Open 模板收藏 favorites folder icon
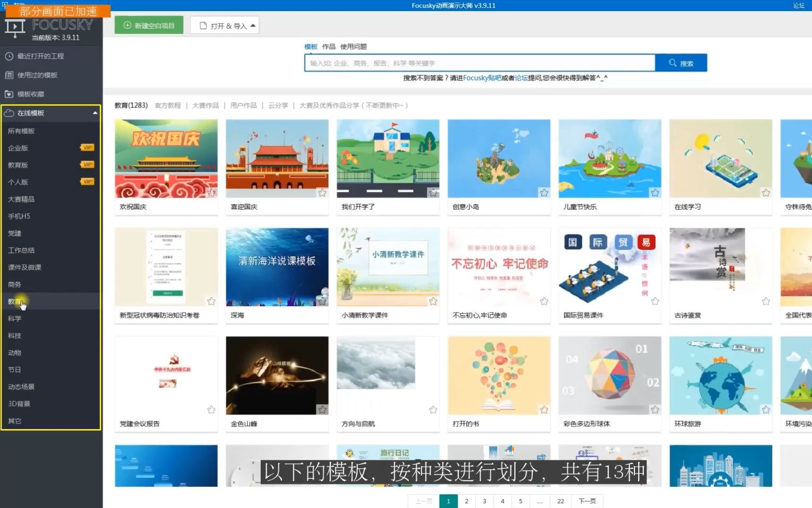Image resolution: width=812 pixels, height=508 pixels. click(x=9, y=94)
